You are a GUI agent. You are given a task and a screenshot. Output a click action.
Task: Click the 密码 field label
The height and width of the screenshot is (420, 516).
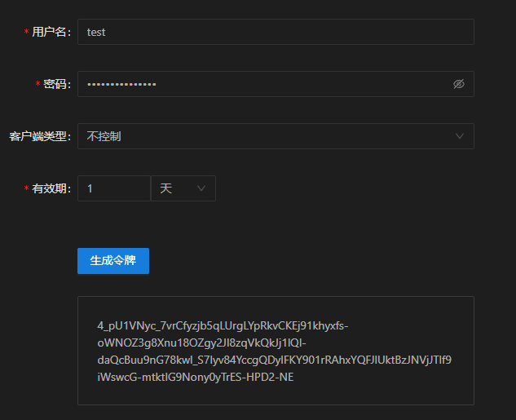click(57, 84)
